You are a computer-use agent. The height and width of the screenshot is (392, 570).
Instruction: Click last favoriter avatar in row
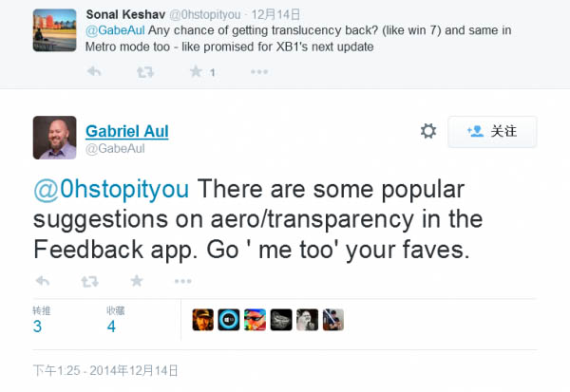(x=333, y=320)
